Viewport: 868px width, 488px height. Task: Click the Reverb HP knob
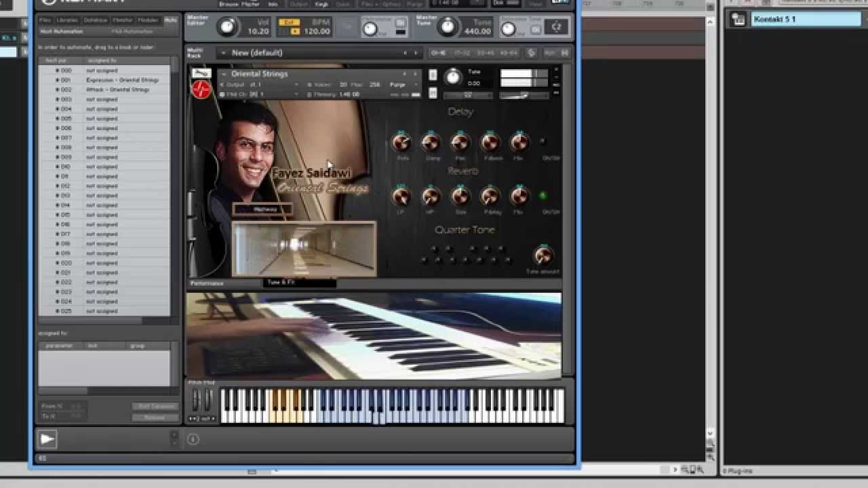(x=431, y=197)
